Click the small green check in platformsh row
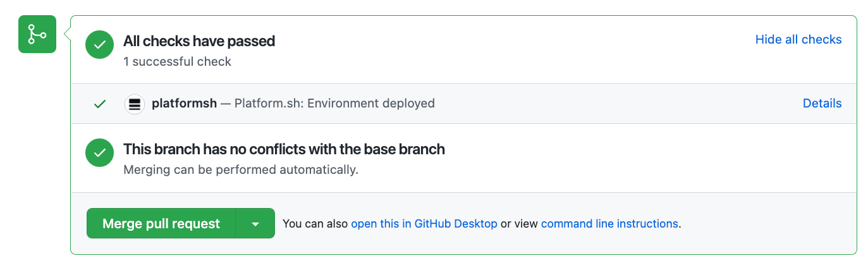 [x=99, y=104]
